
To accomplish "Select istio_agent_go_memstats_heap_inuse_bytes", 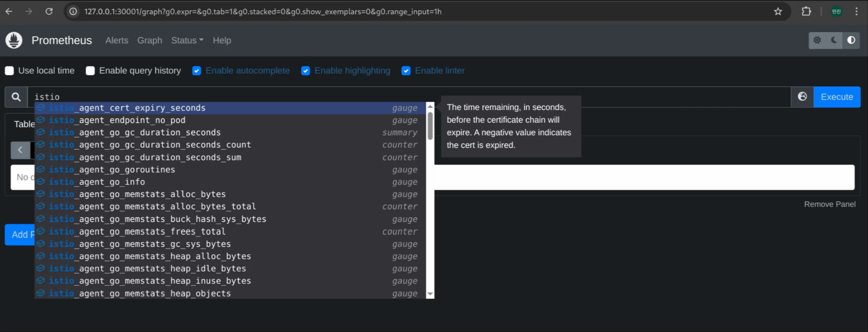I will 230,281.
